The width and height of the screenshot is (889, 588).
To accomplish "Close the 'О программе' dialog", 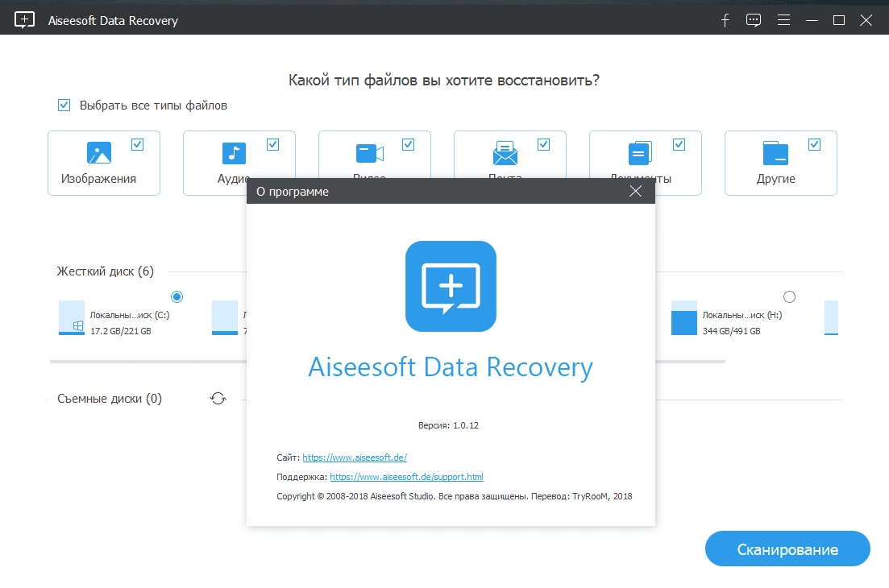I will pos(636,192).
